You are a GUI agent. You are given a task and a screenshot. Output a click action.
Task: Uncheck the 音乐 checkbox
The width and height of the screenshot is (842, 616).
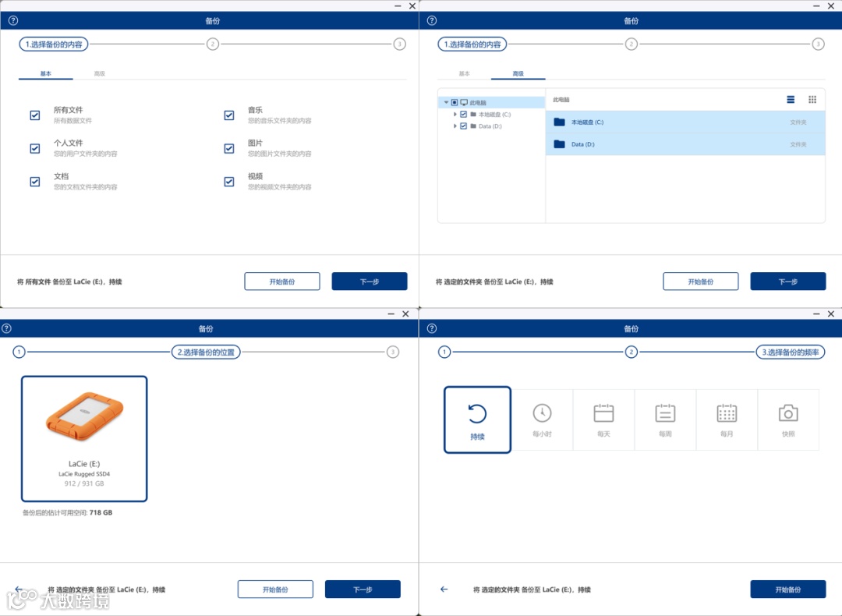click(x=229, y=115)
